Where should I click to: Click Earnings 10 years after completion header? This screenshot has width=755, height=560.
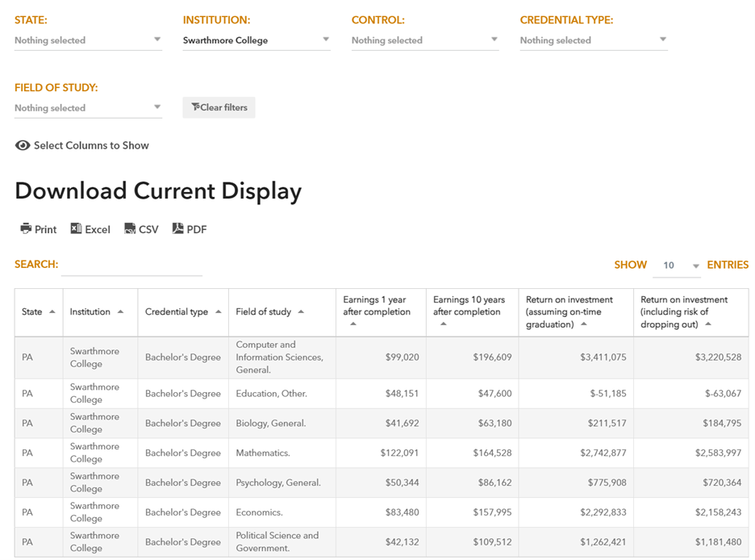473,312
